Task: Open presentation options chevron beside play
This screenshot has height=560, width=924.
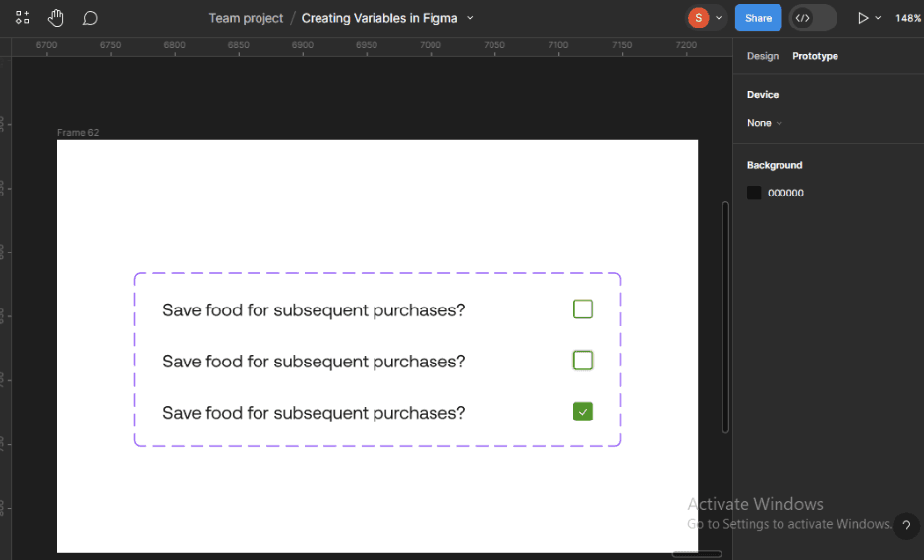Action: [x=878, y=18]
